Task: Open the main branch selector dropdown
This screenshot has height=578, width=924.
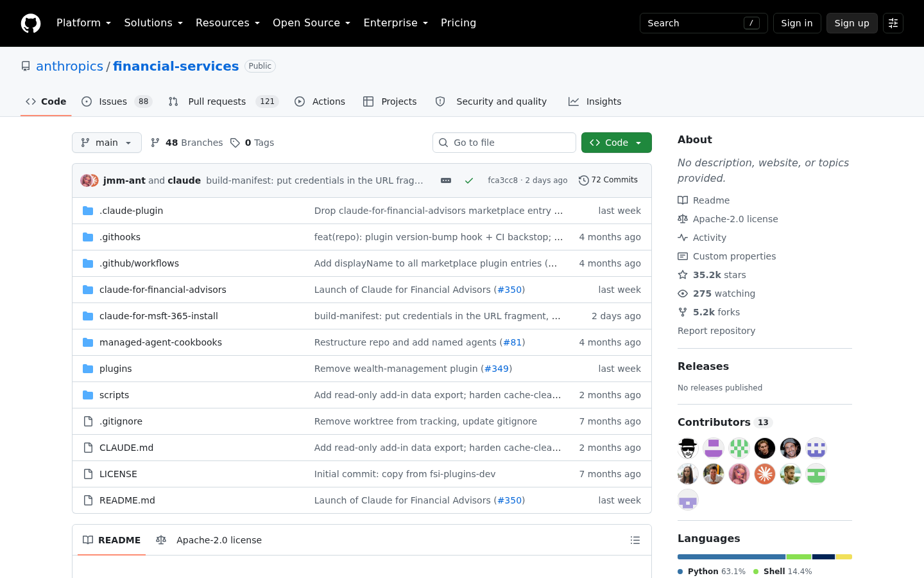Action: coord(107,143)
